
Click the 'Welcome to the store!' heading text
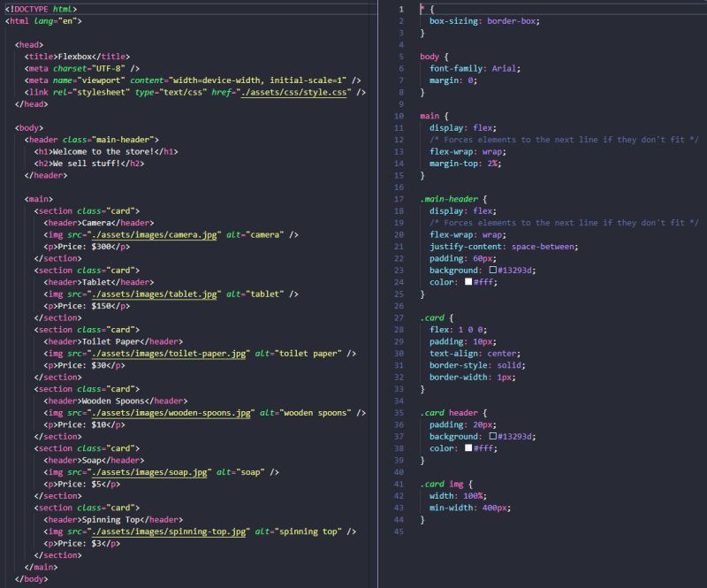tap(103, 151)
